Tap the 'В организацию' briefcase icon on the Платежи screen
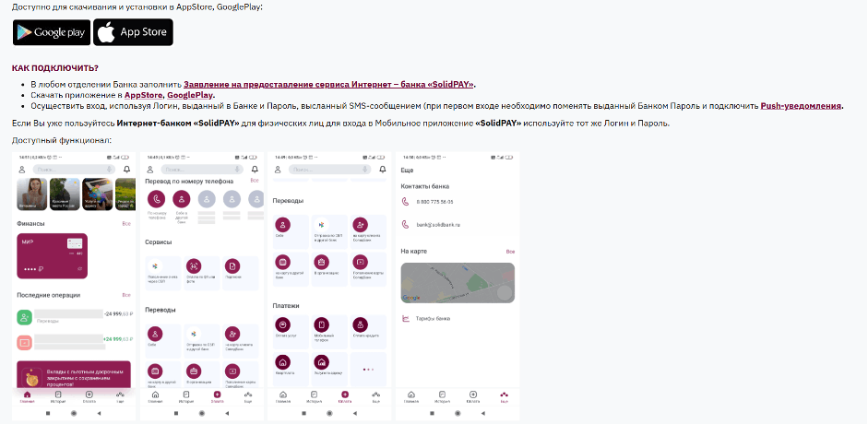Viewport: 868px width, 424px height. pyautogui.click(x=321, y=262)
